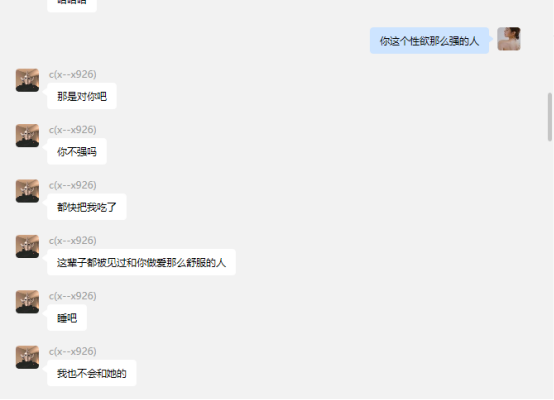Screen dimensions: 554x400
Task: Click the partially visible bubble at the top
Action: pyautogui.click(x=72, y=4)
